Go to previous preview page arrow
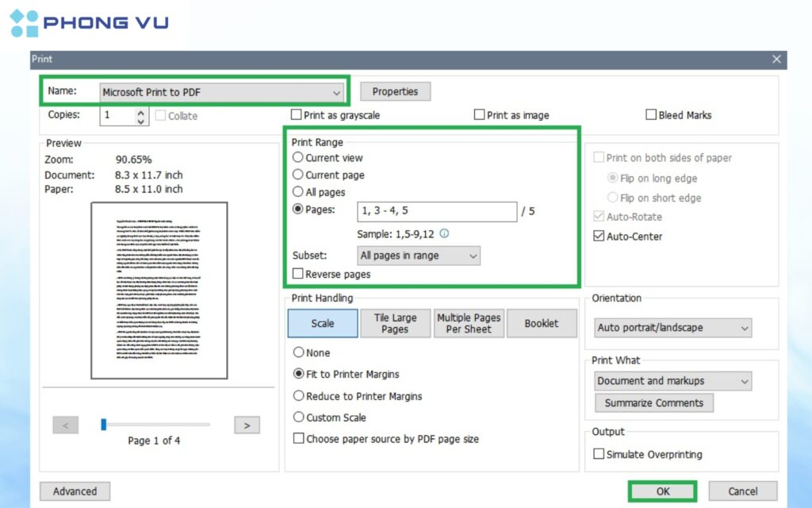The width and height of the screenshot is (812, 508). pos(65,425)
